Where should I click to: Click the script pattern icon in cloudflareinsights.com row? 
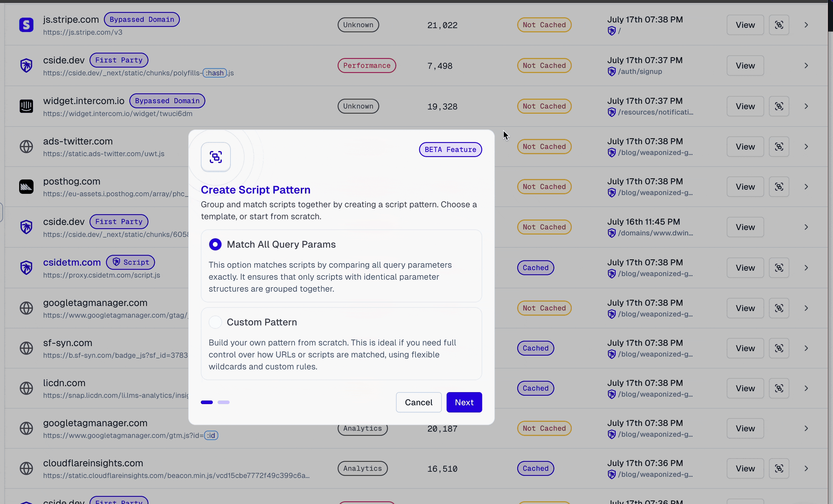click(779, 468)
